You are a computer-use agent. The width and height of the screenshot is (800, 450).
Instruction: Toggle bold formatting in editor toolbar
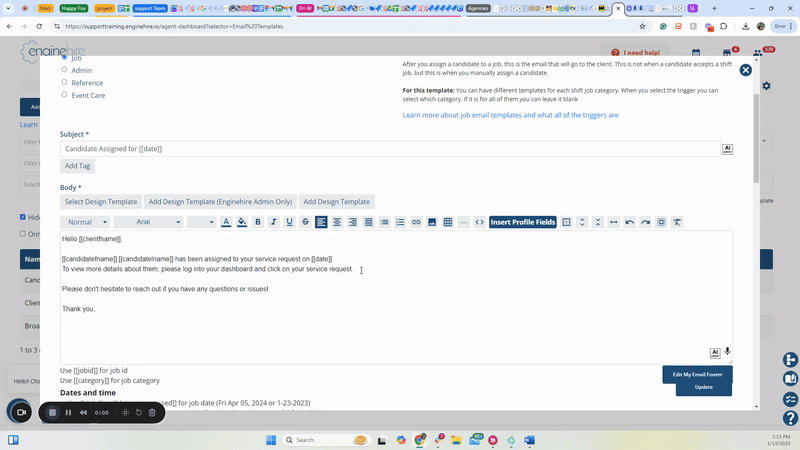click(258, 222)
